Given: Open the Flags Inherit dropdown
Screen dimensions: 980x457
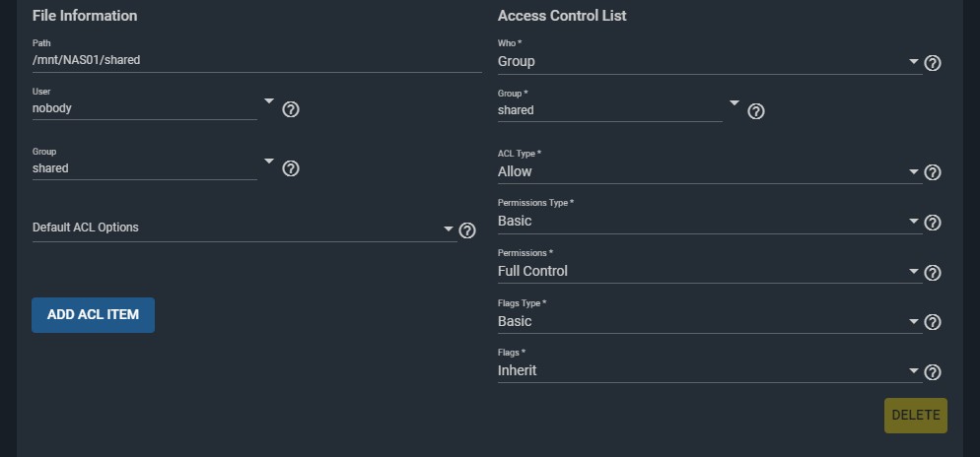Looking at the screenshot, I should pos(710,371).
